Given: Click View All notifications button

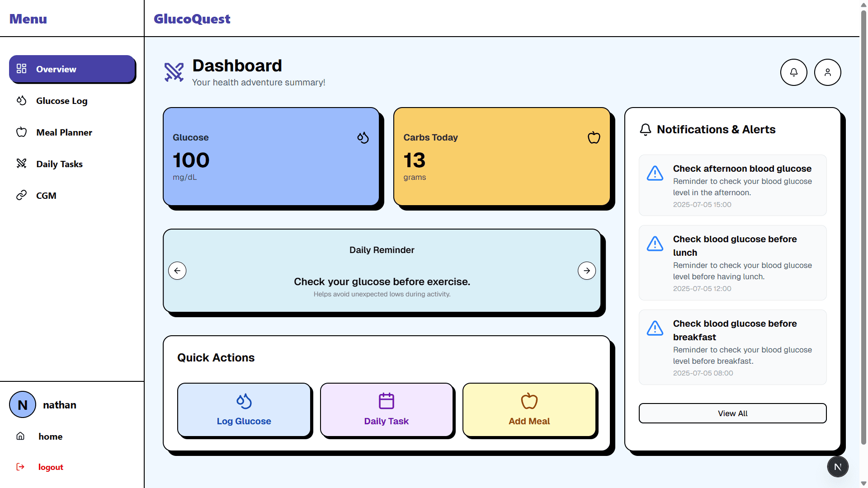Looking at the screenshot, I should point(732,413).
